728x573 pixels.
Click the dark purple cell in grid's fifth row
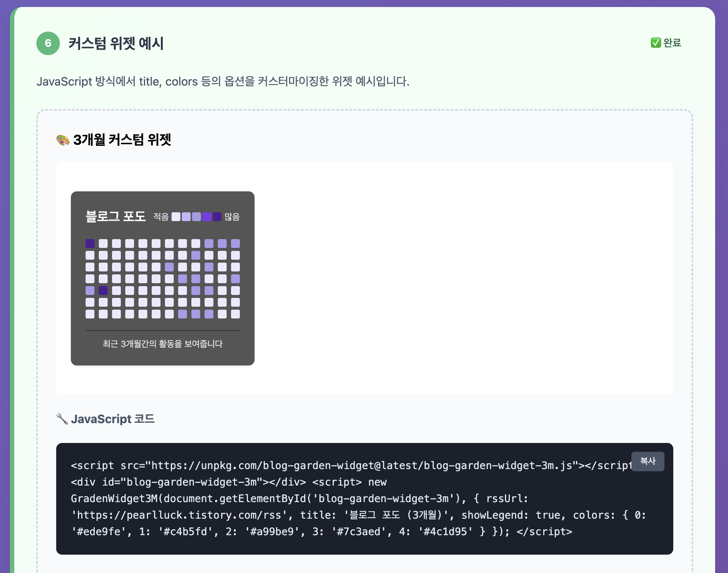coord(103,291)
